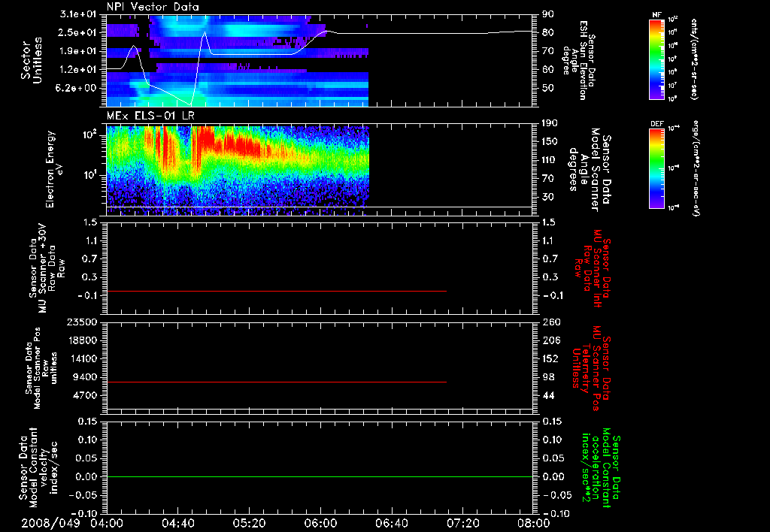Screen dimensions: 770x532
Task: Click the "MU Scanner +30V Raw Data" axis title
Action: 46,268
